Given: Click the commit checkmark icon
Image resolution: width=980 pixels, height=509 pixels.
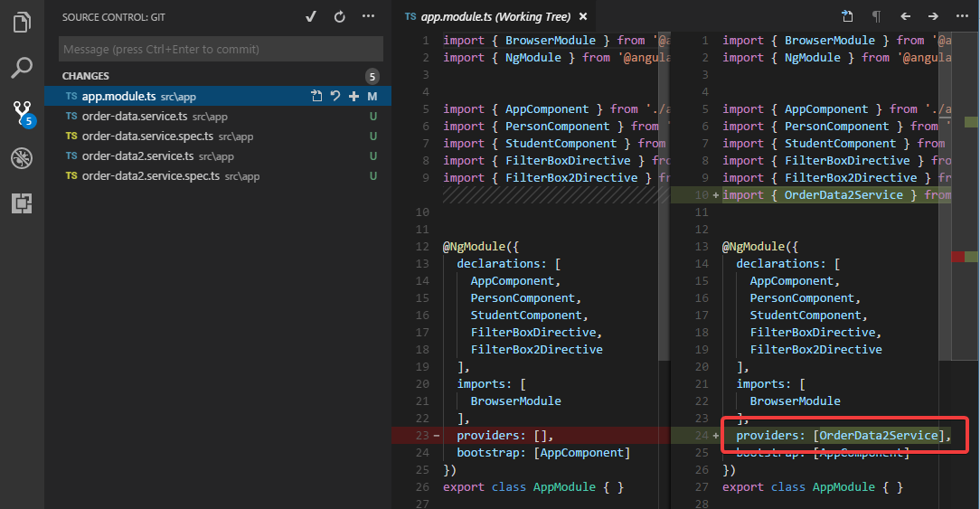Looking at the screenshot, I should coord(311,16).
